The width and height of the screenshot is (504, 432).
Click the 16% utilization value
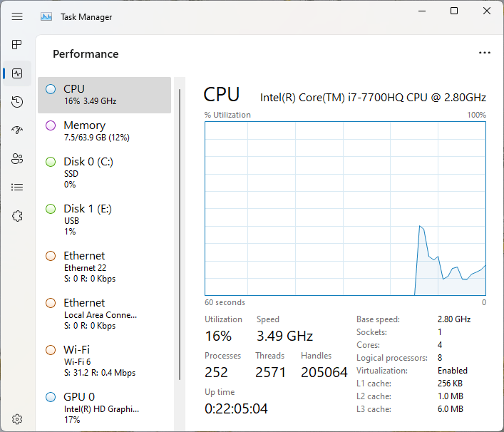pyautogui.click(x=218, y=336)
